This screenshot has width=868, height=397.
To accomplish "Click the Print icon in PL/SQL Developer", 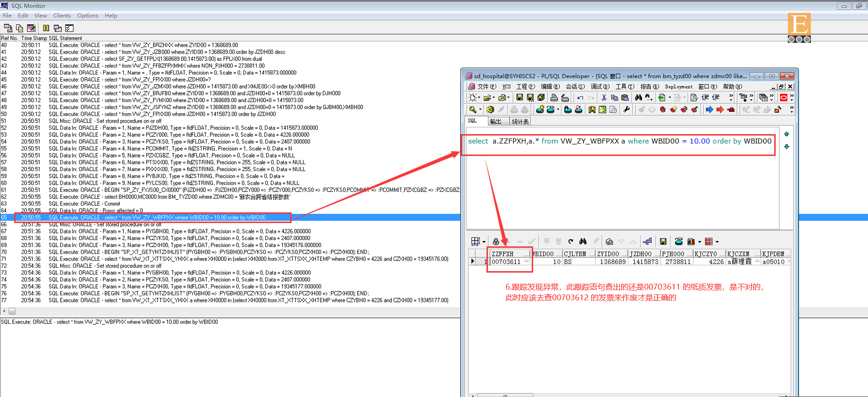I will click(554, 98).
